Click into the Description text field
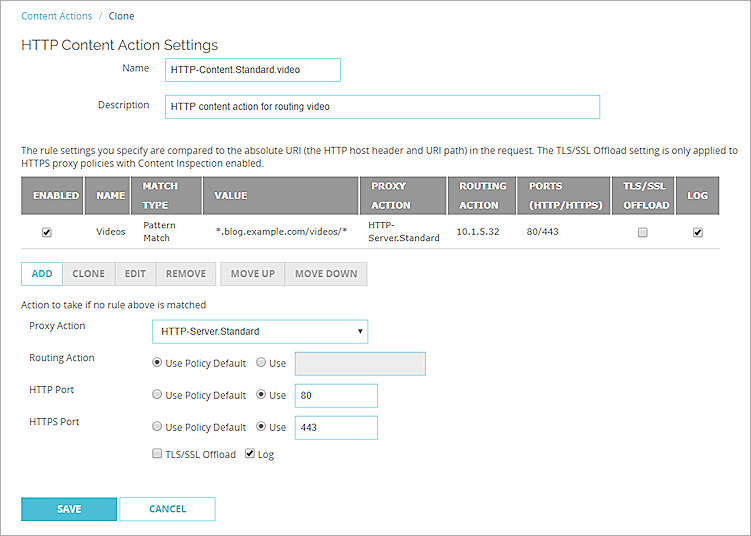Screen dimensions: 751x536 (381, 107)
